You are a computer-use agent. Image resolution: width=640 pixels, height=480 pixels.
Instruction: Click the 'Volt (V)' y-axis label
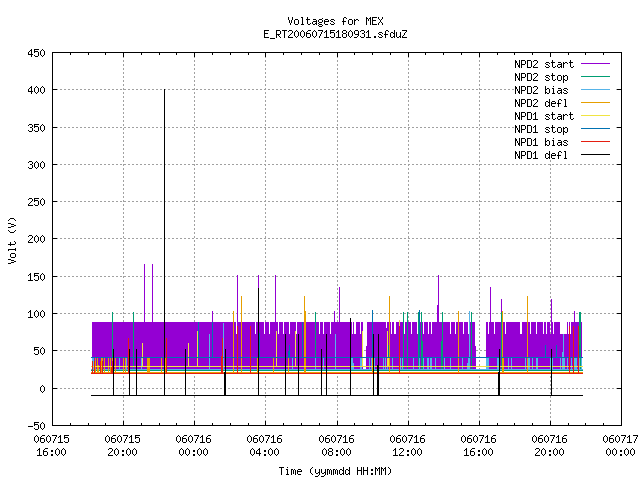click(x=13, y=241)
